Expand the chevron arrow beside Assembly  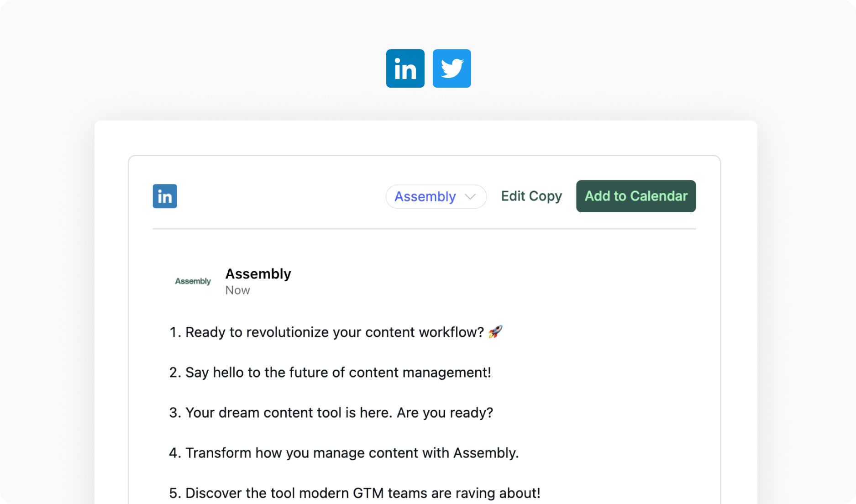click(x=470, y=197)
